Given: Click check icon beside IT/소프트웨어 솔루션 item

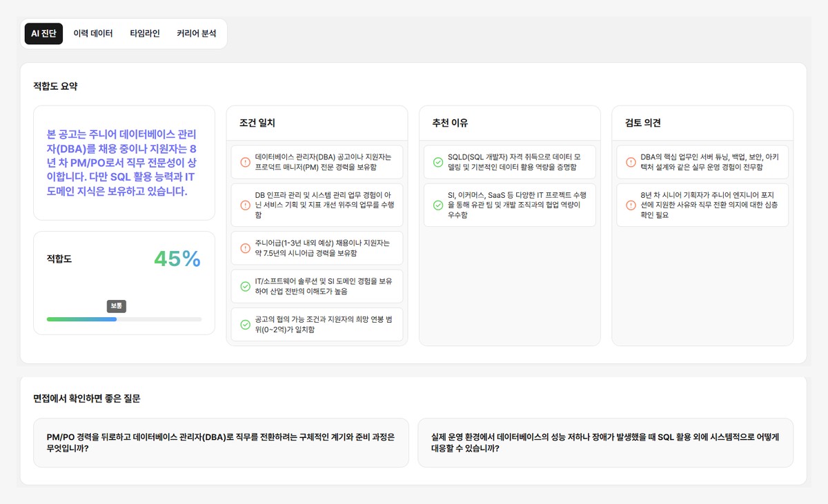Looking at the screenshot, I should point(245,286).
